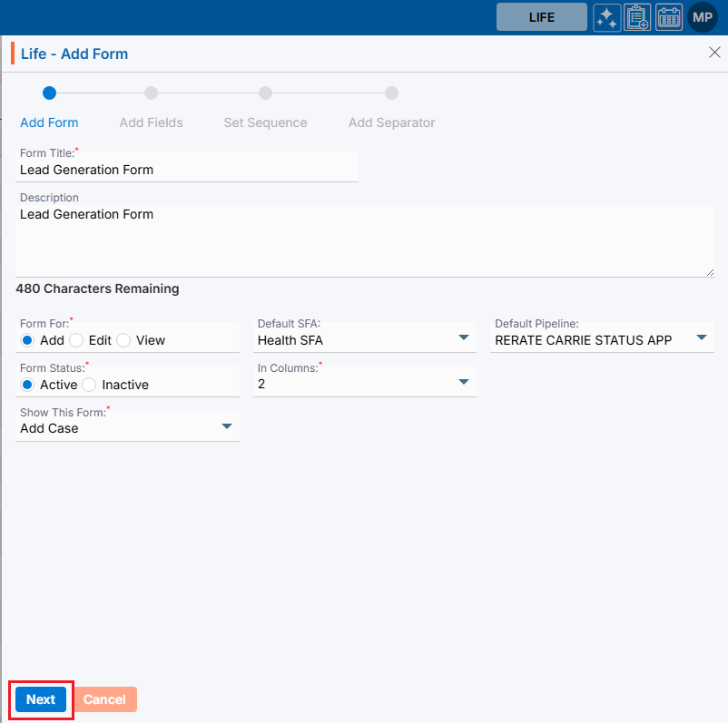Expand the Show This Form dropdown
Screen dimensions: 728x723
coord(226,427)
